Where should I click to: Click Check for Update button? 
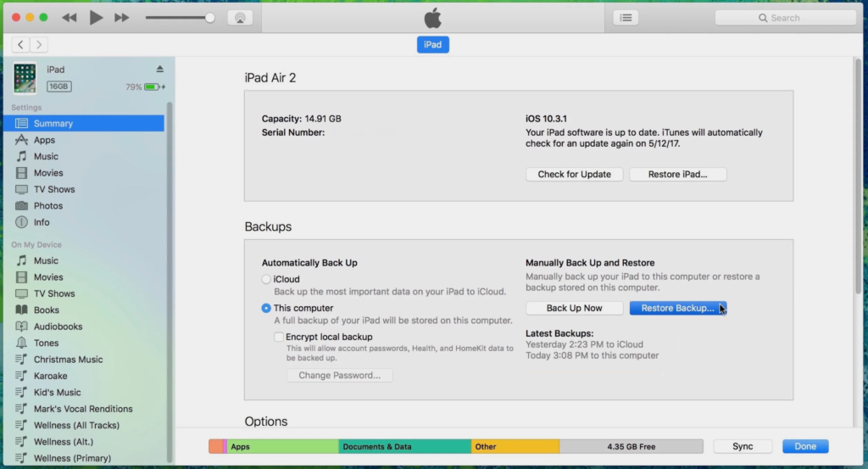[575, 175]
